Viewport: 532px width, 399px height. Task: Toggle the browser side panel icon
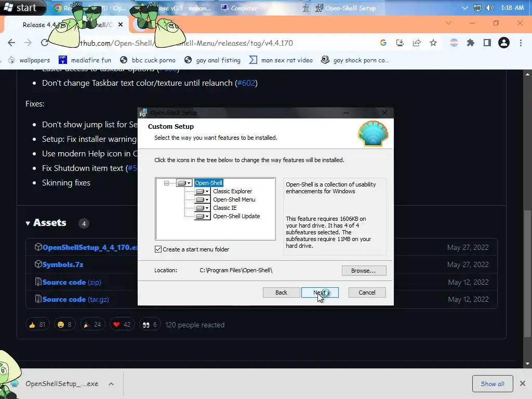click(x=487, y=43)
